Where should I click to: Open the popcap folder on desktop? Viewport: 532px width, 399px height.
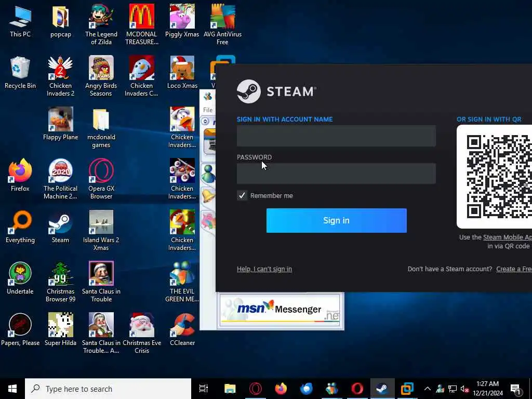pos(60,22)
